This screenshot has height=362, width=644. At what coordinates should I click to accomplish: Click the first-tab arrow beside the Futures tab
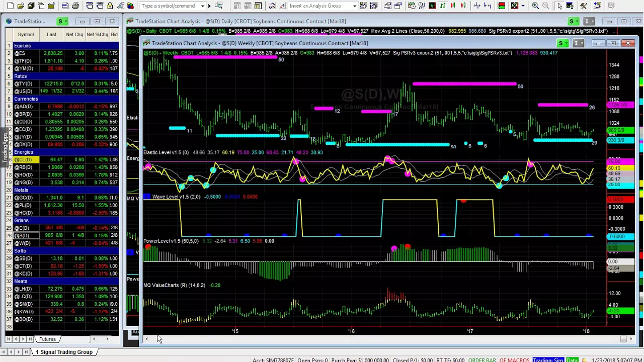(9, 339)
